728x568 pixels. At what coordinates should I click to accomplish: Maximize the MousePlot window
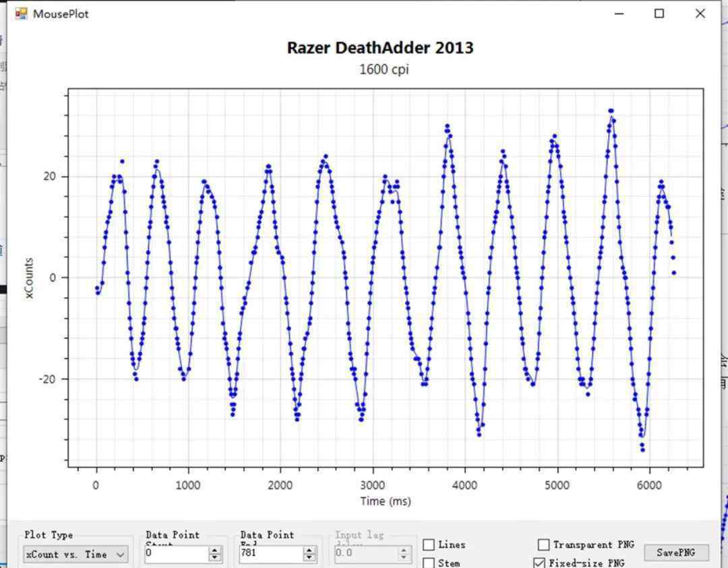659,13
